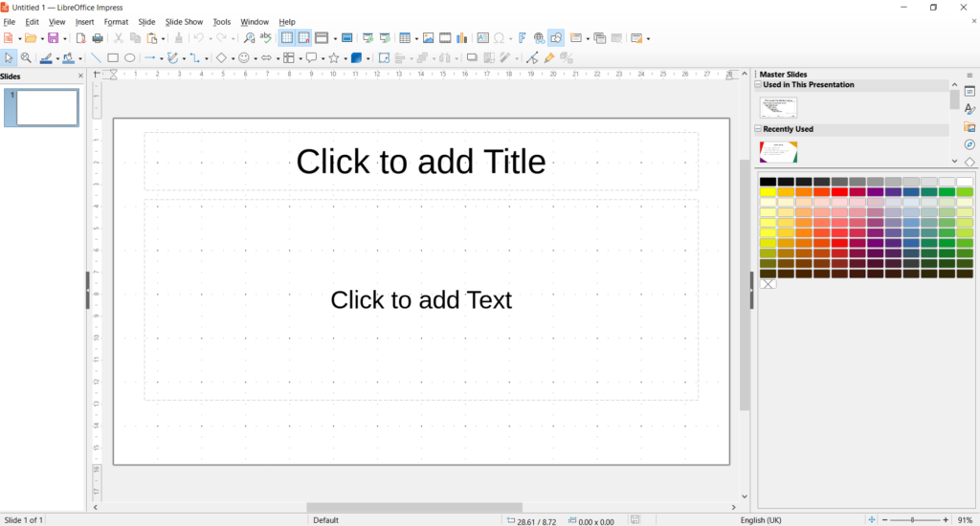Click the Insert Chart icon
The image size is (980, 526).
[x=462, y=38]
